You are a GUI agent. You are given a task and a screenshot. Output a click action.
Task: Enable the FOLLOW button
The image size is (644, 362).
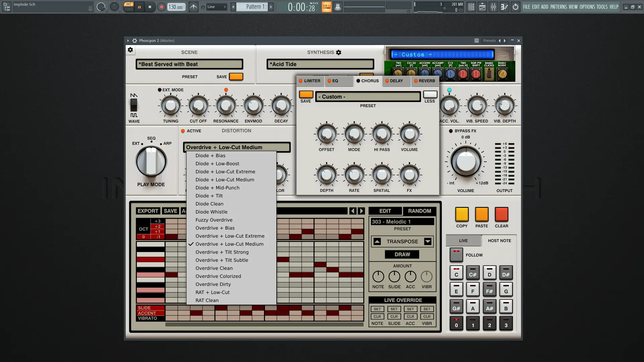click(x=456, y=255)
